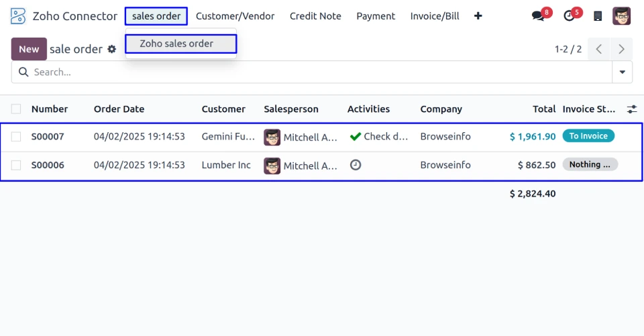The width and height of the screenshot is (644, 336).
Task: Open the Customer/Vendor menu
Action: point(235,16)
